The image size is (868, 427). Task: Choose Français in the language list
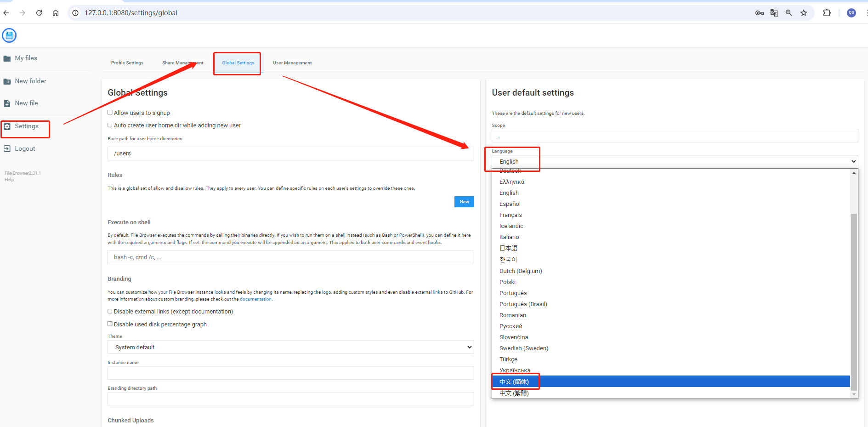671,215
